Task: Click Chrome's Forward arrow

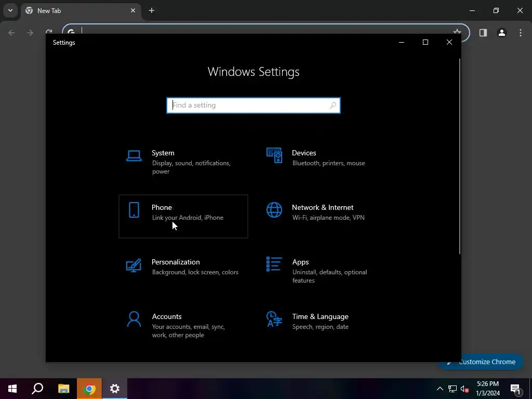Action: [x=30, y=33]
